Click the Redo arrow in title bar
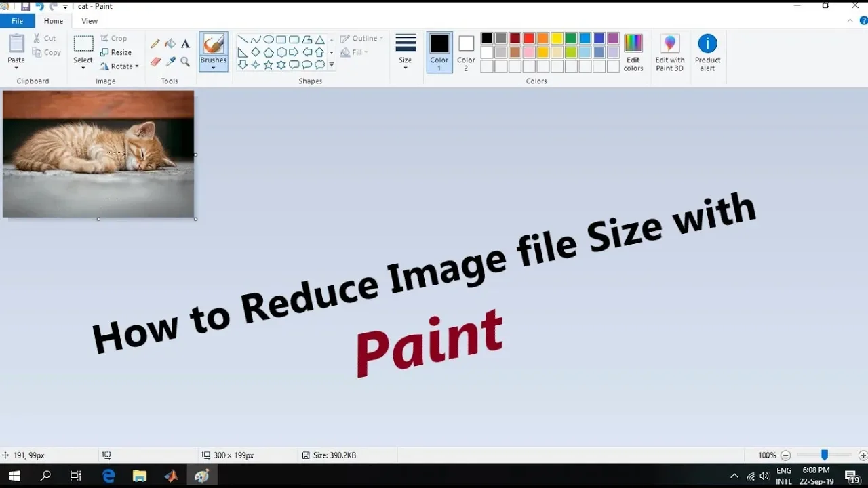 click(54, 6)
